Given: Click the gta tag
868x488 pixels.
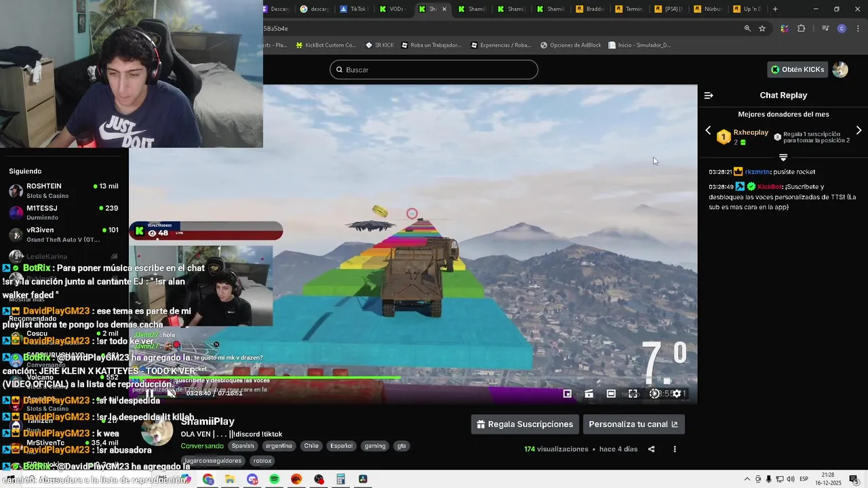Looking at the screenshot, I should point(401,446).
